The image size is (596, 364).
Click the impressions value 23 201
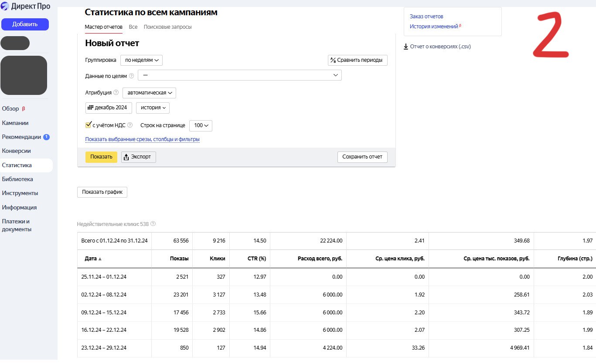(181, 295)
